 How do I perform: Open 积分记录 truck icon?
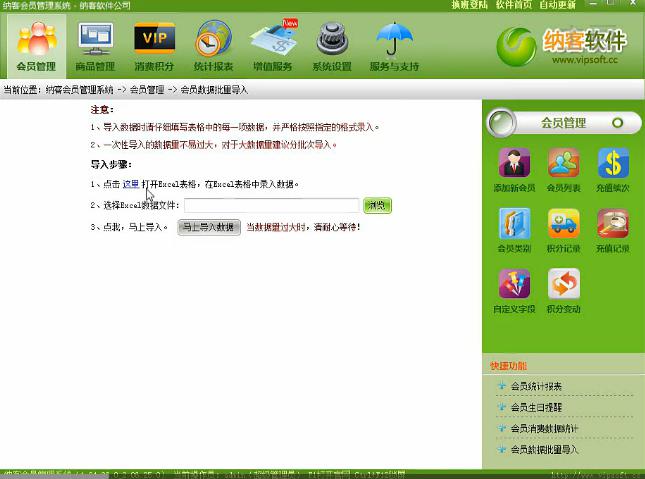tap(563, 225)
